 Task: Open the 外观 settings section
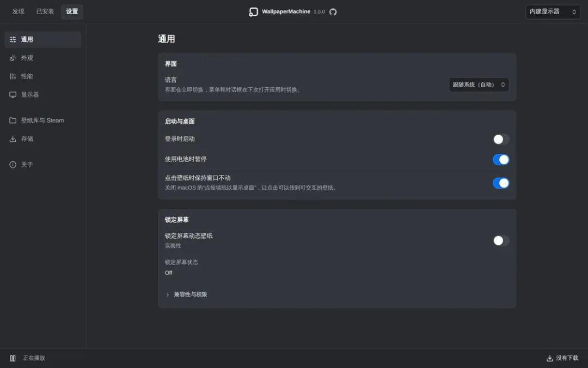point(43,58)
